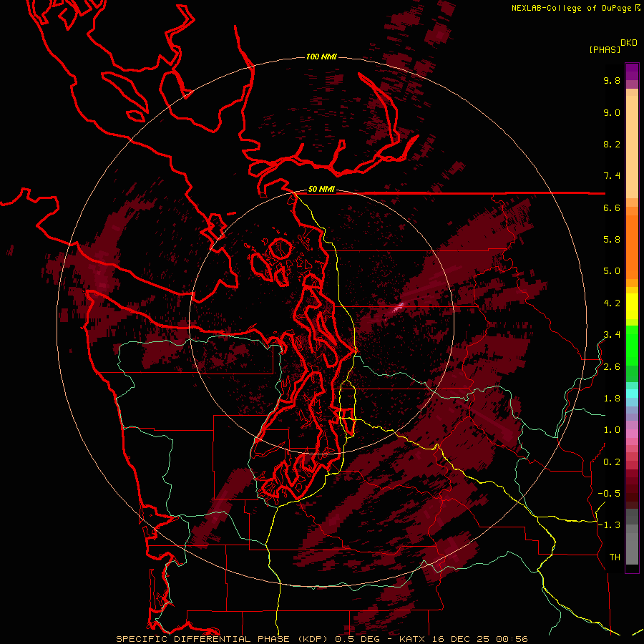Click the 9.8 scale value
This screenshot has width=644, height=644.
[x=612, y=80]
